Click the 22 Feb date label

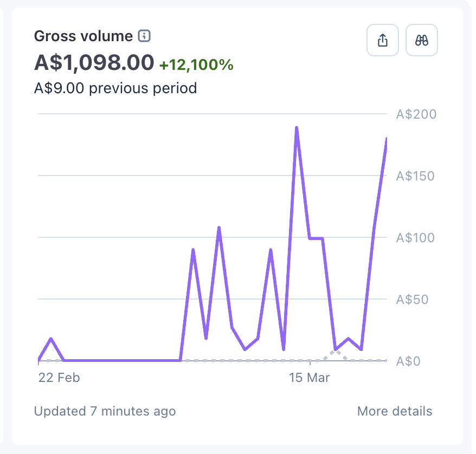tap(59, 378)
